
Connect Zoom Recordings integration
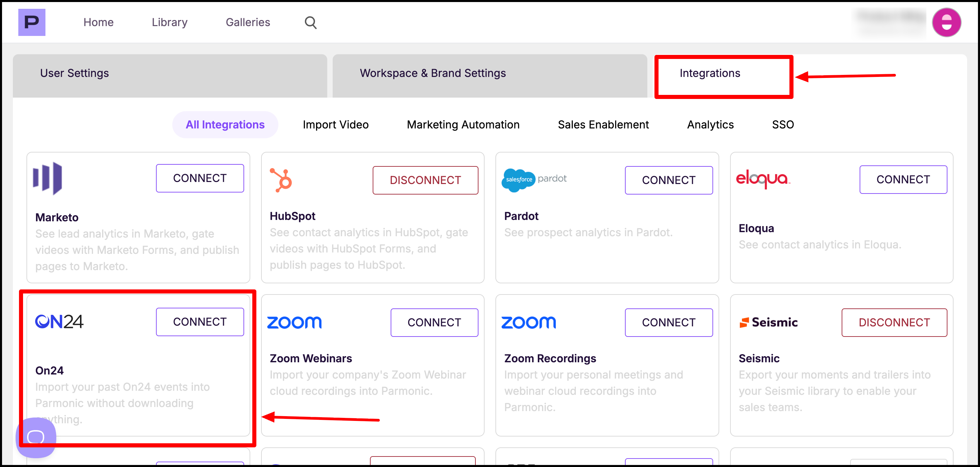(668, 323)
